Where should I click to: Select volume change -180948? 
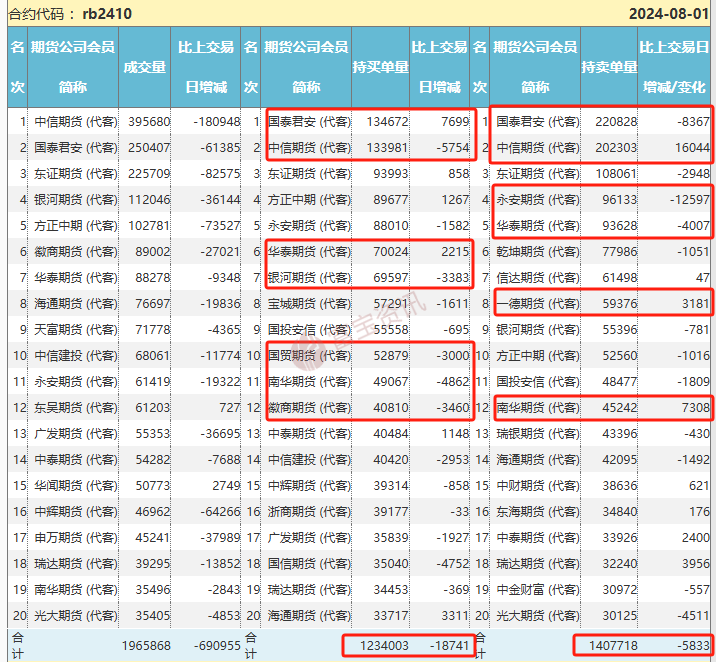coord(216,122)
